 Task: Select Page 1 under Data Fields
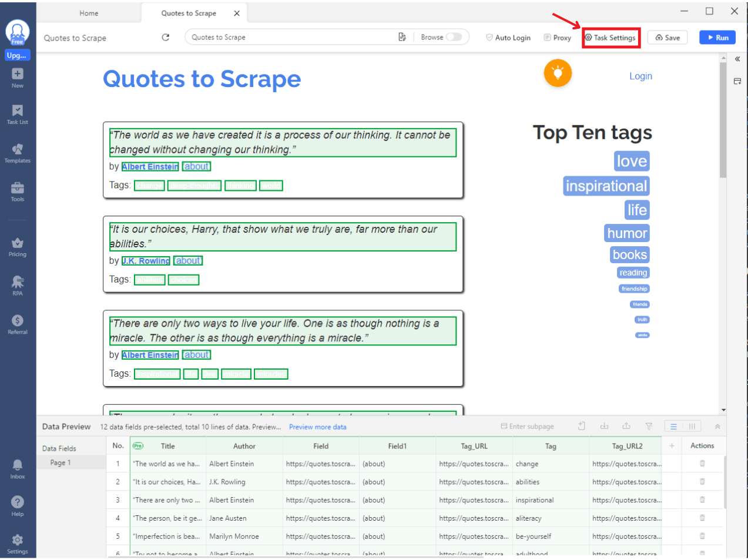61,462
